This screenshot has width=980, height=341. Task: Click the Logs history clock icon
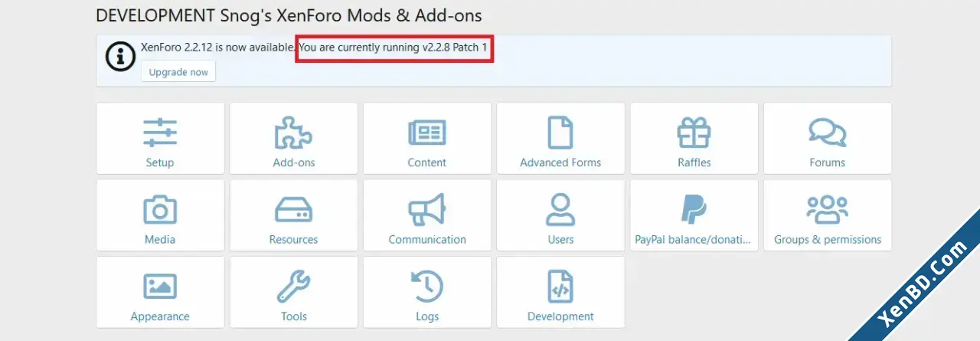(x=427, y=286)
